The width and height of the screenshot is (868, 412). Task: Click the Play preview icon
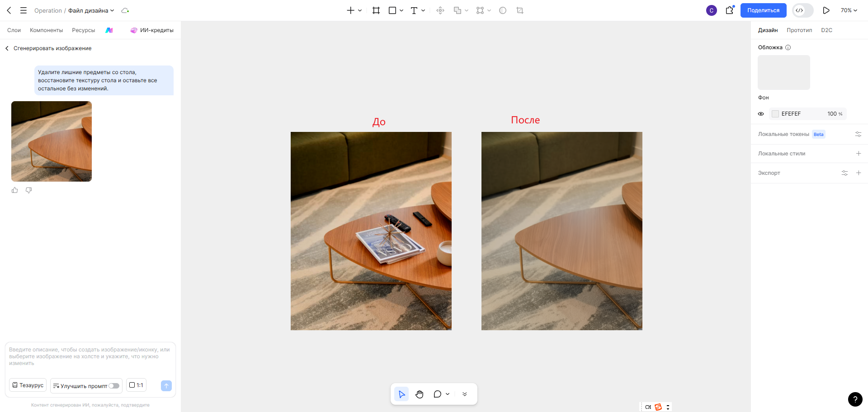(826, 10)
